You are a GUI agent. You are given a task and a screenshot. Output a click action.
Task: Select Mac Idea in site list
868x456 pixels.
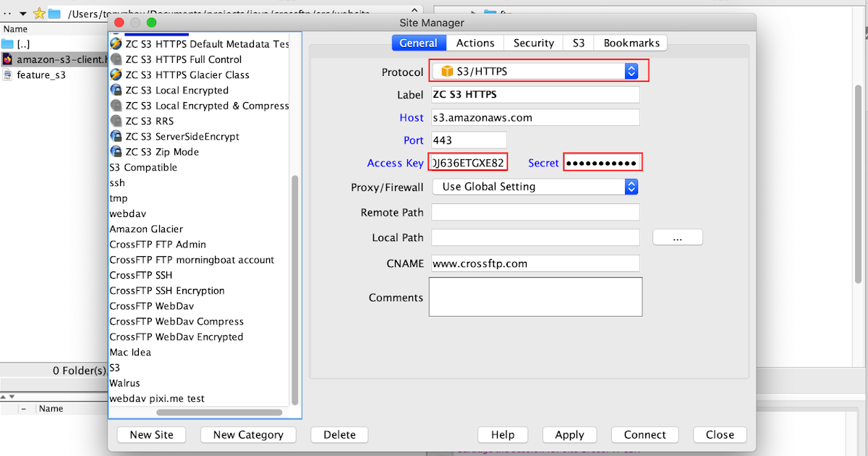tap(130, 352)
